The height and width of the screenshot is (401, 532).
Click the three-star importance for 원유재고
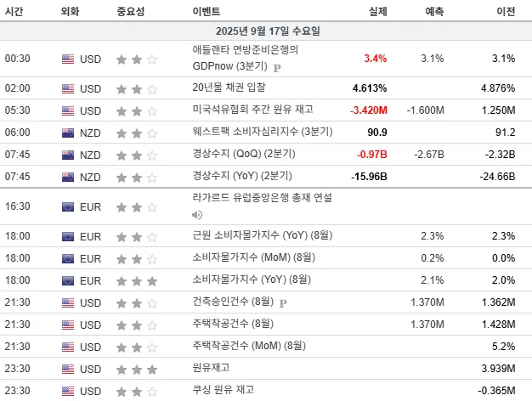pos(137,370)
